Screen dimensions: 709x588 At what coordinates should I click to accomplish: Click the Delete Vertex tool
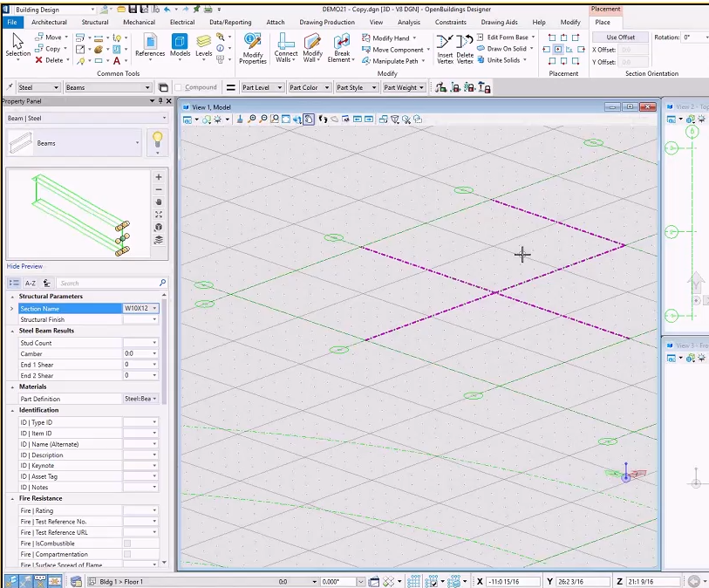coord(465,49)
